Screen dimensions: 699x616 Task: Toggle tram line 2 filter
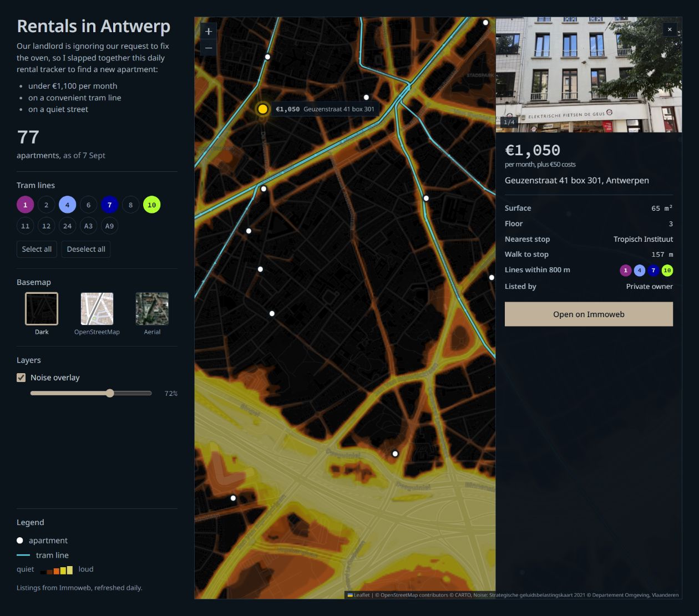(46, 205)
